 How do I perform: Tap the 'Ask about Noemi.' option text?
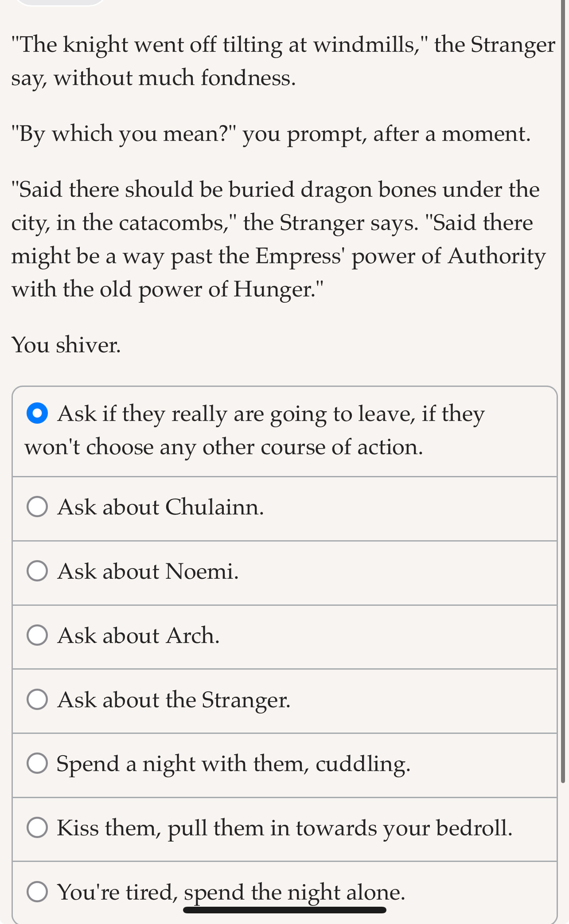point(148,571)
